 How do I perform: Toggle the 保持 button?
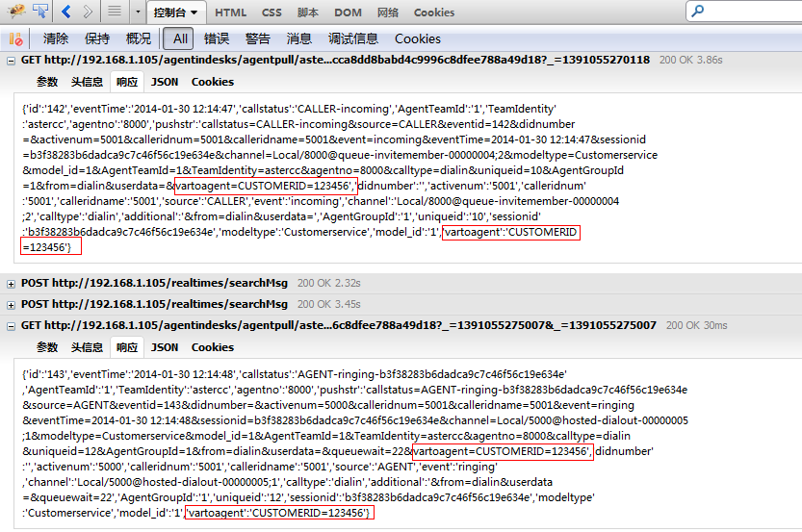coord(97,39)
